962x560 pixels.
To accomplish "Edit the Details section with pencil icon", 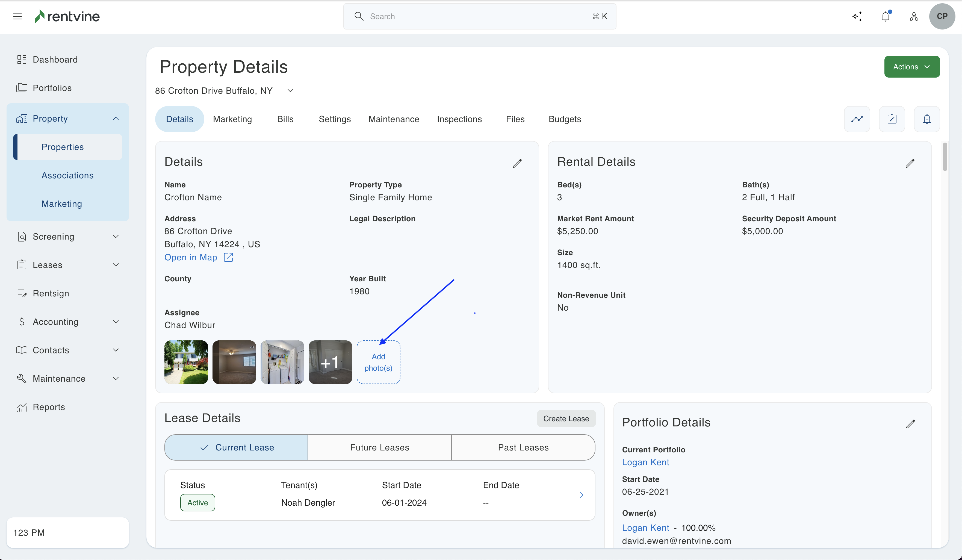I will (x=517, y=163).
